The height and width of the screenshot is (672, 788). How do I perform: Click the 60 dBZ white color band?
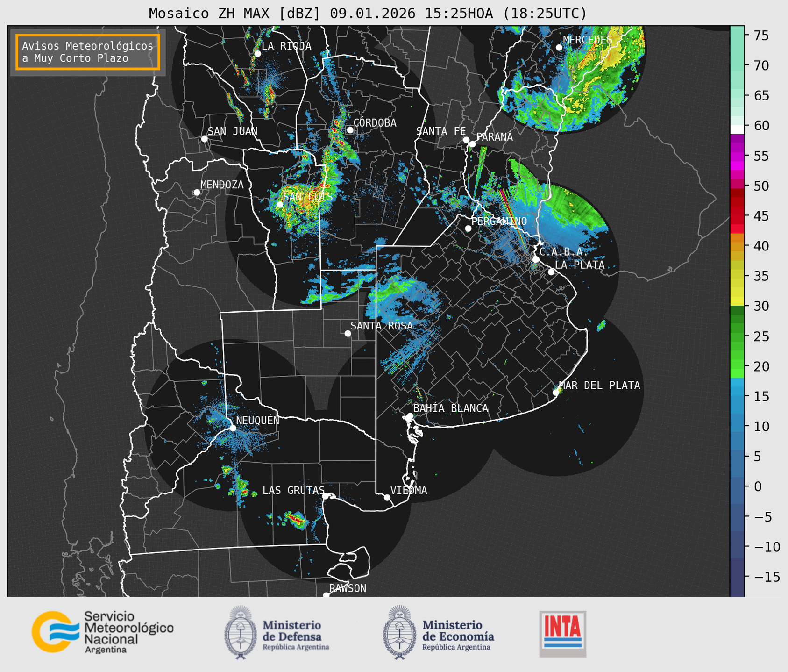pos(737,129)
